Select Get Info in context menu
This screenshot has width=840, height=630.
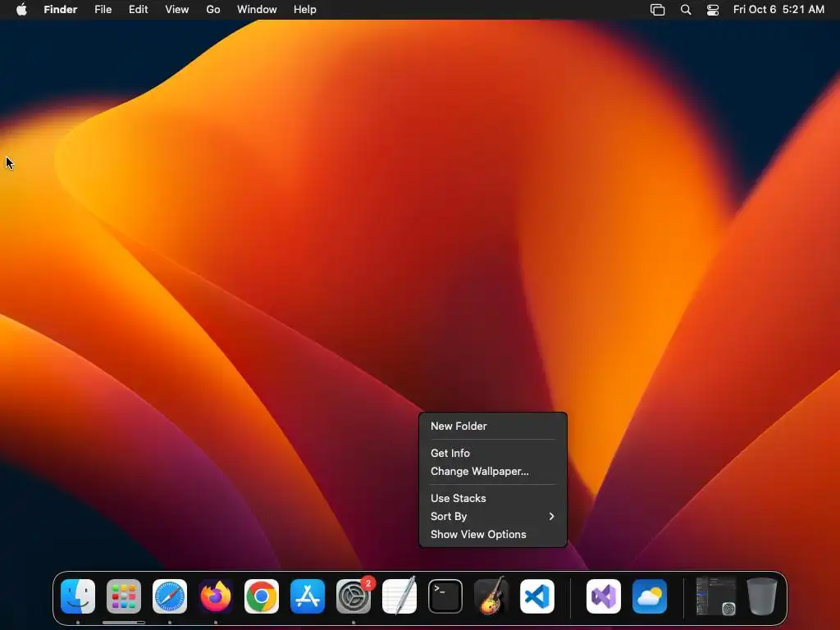493,453
